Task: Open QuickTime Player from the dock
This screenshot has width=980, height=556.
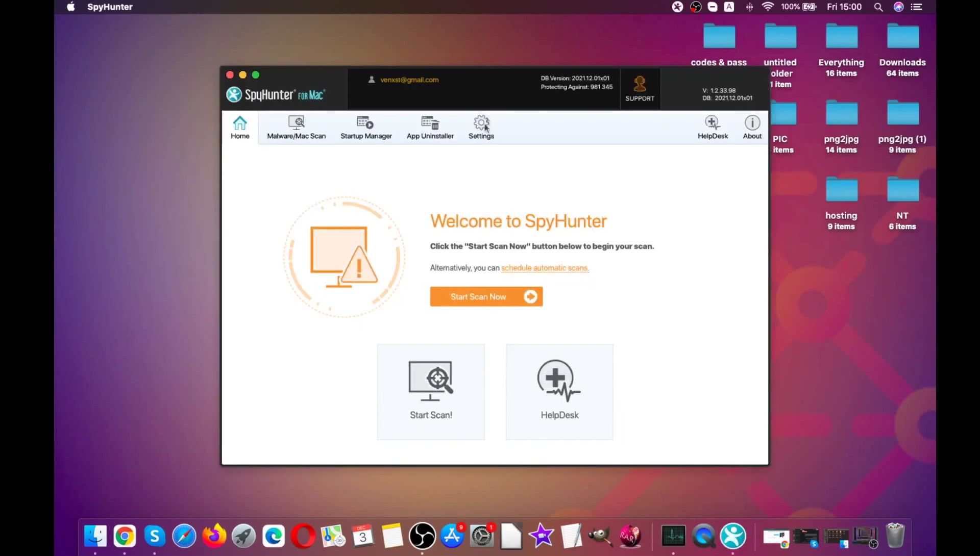Action: (x=703, y=536)
